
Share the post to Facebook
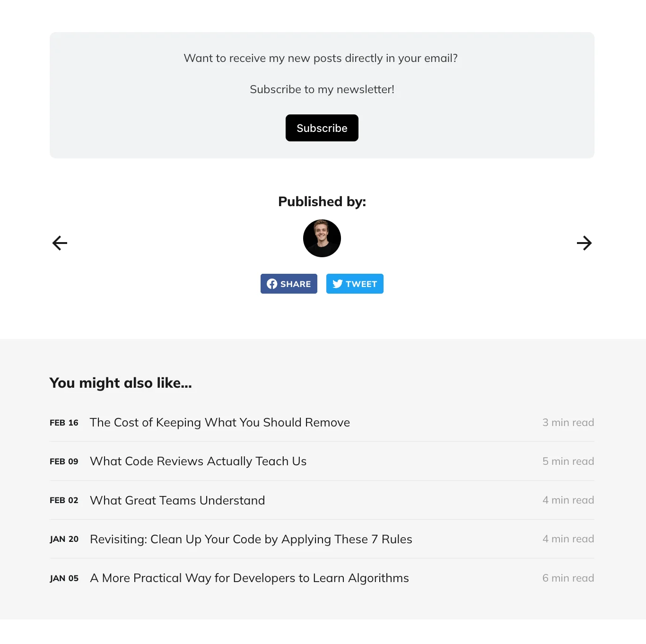tap(288, 284)
